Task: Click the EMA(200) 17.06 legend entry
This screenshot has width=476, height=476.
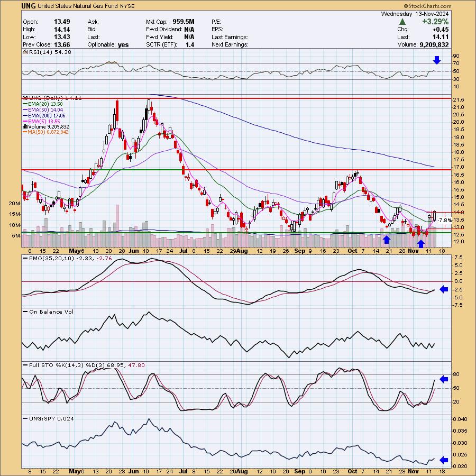Action: click(44, 115)
